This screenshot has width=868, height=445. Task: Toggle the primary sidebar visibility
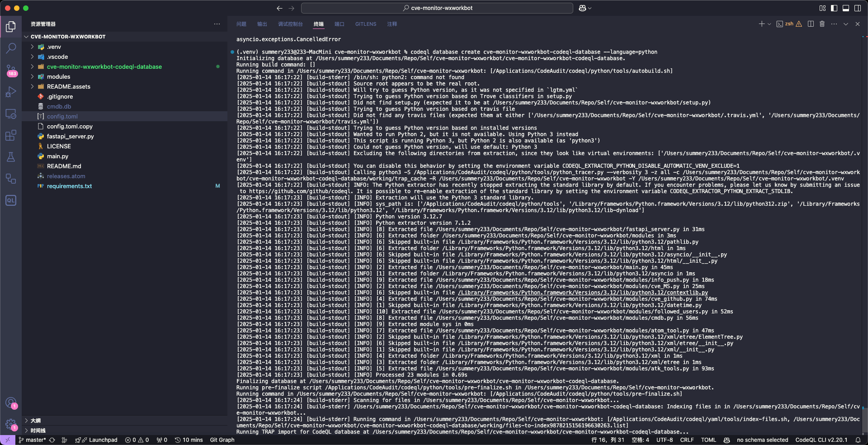pos(834,8)
